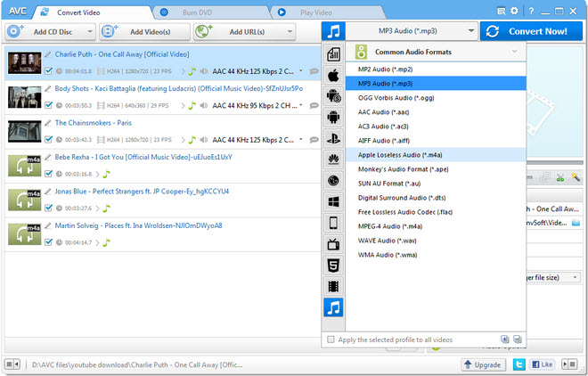
Task: Edit title pencil icon for Charlie Puth video
Action: click(47, 54)
